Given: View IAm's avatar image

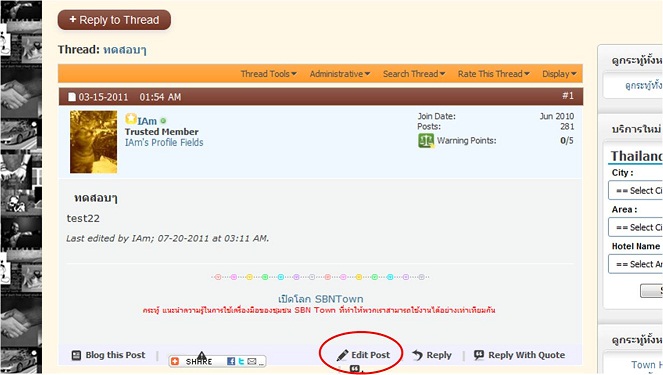Looking at the screenshot, I should [x=93, y=142].
